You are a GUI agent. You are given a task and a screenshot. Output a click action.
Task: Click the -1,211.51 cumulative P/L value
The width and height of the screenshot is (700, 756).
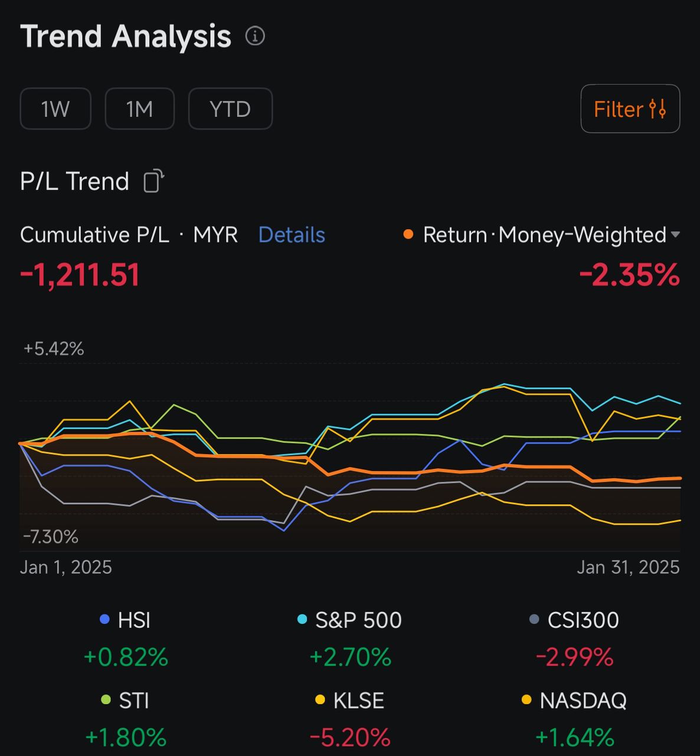point(80,275)
